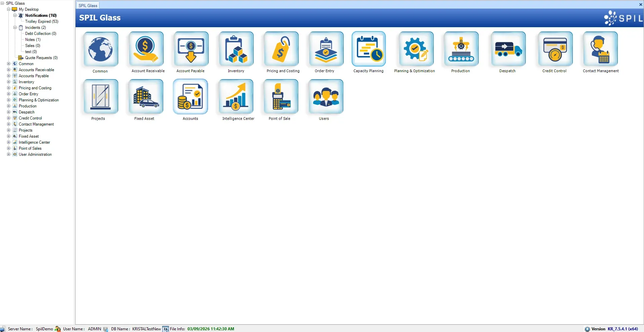Select Notes (1) in the tree
The height and width of the screenshot is (332, 644).
tap(33, 40)
